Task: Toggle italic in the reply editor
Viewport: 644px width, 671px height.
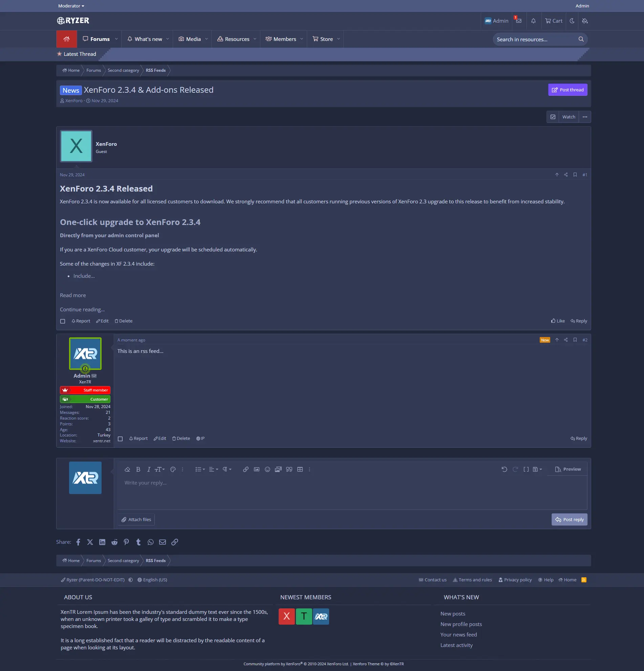Action: pyautogui.click(x=149, y=469)
